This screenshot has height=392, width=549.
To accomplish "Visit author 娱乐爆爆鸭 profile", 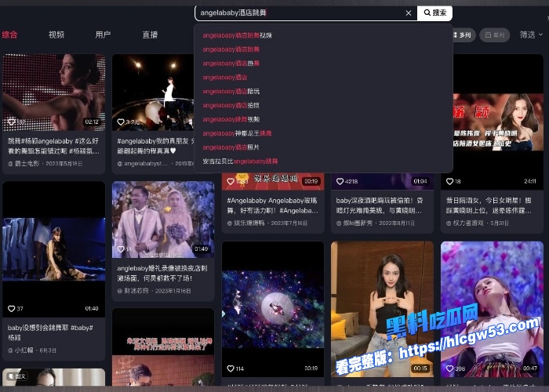I will click(x=249, y=223).
